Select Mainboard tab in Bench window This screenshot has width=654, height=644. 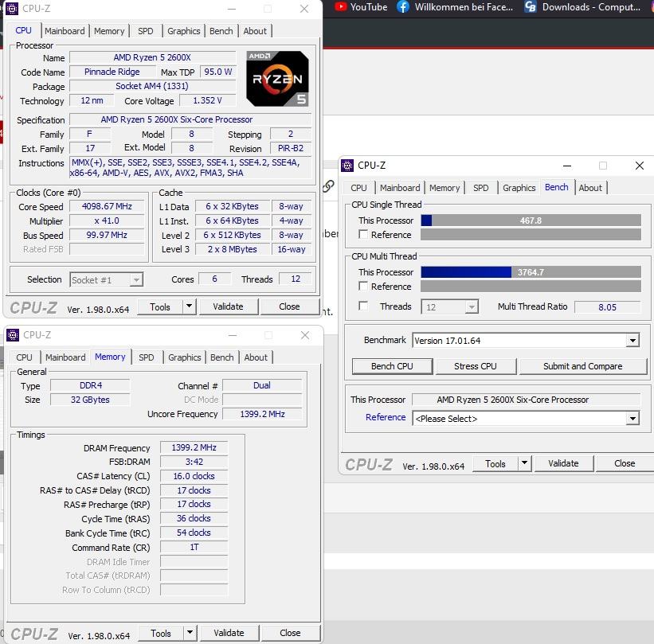(400, 188)
